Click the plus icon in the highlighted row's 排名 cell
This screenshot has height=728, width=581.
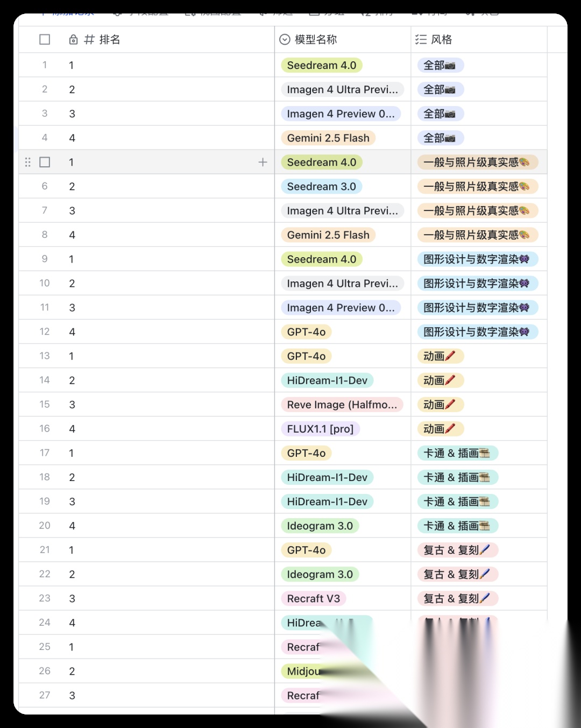tap(263, 162)
